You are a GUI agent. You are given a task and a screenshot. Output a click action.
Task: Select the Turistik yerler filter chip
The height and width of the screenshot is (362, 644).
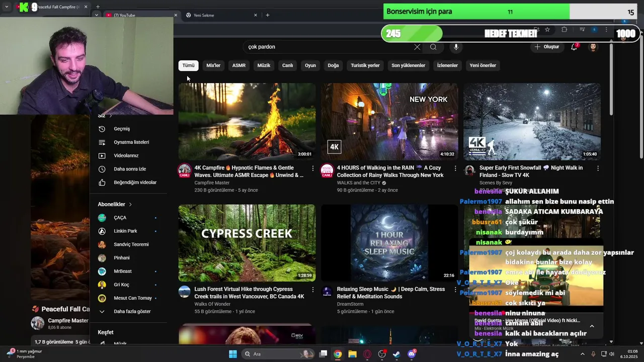[x=365, y=65]
